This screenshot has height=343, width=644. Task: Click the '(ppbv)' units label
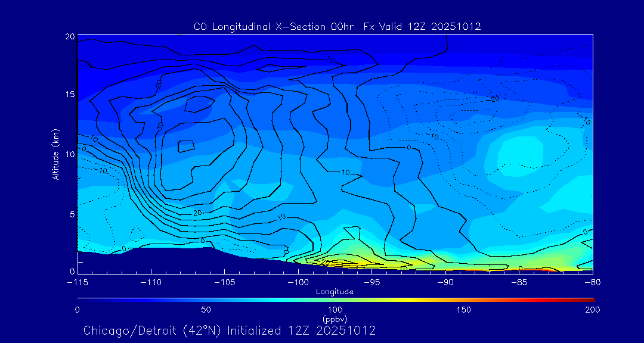coord(335,318)
